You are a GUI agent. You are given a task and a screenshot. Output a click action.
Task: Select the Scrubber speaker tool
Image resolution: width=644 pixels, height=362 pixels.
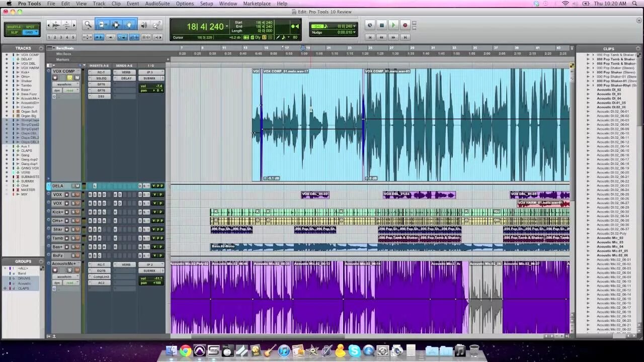(144, 25)
